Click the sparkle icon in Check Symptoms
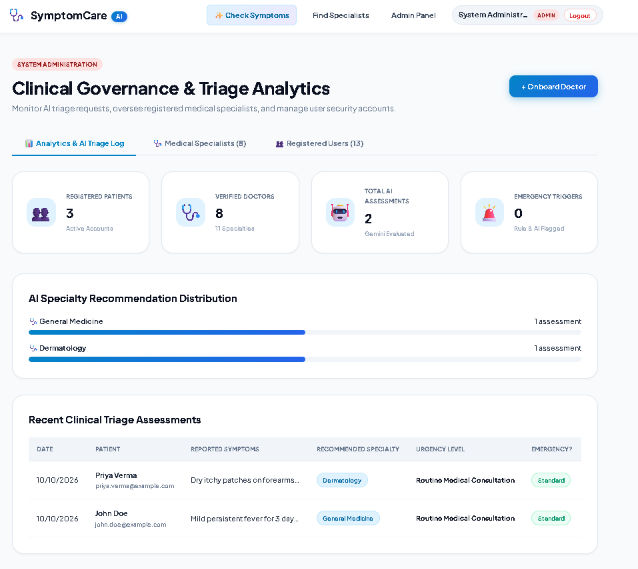The width and height of the screenshot is (638, 569). click(218, 15)
